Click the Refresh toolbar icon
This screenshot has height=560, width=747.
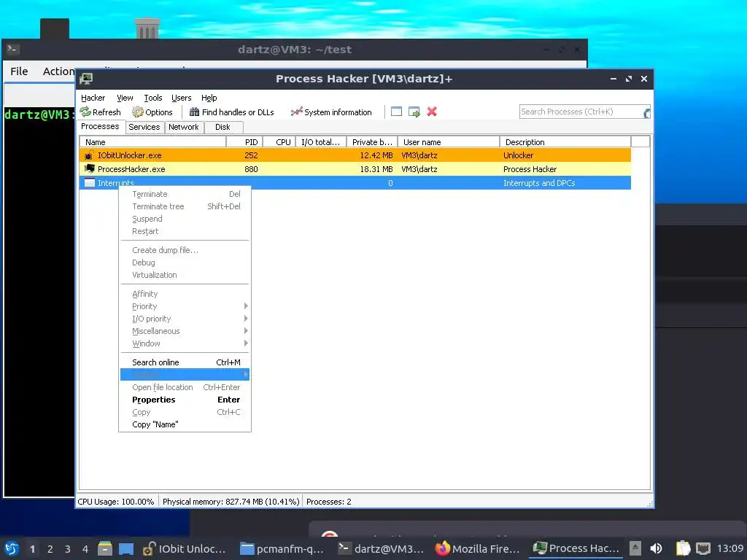[x=86, y=112]
